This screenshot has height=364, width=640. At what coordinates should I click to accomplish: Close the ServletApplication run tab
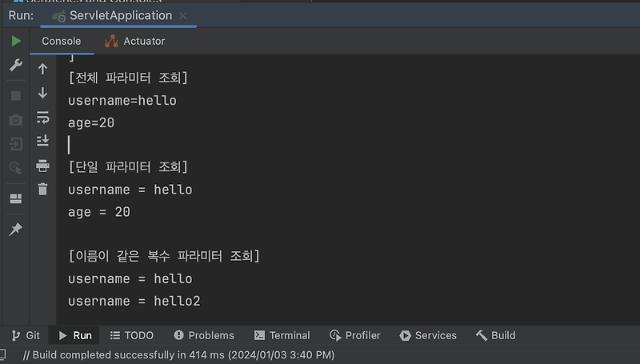pyautogui.click(x=183, y=16)
